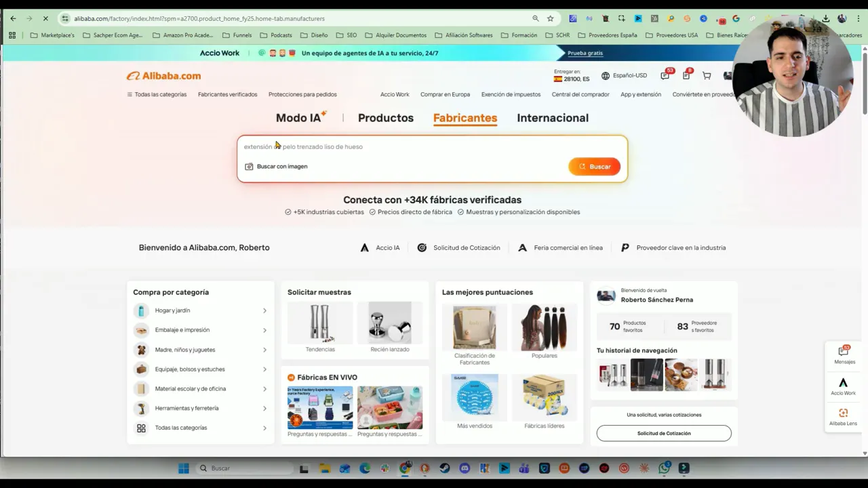Click the Google extension icon in toolbar

736,18
